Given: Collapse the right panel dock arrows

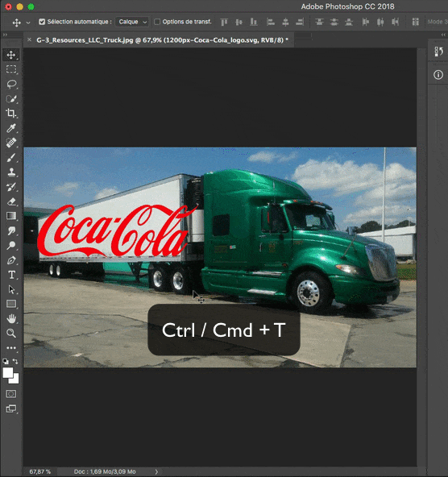Looking at the screenshot, I should (443, 35).
